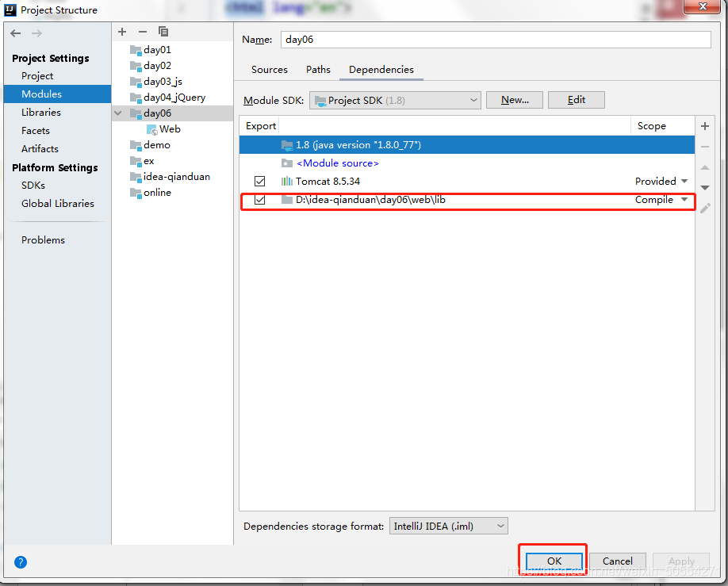Select the day06 module label
728x586 pixels.
(x=157, y=113)
